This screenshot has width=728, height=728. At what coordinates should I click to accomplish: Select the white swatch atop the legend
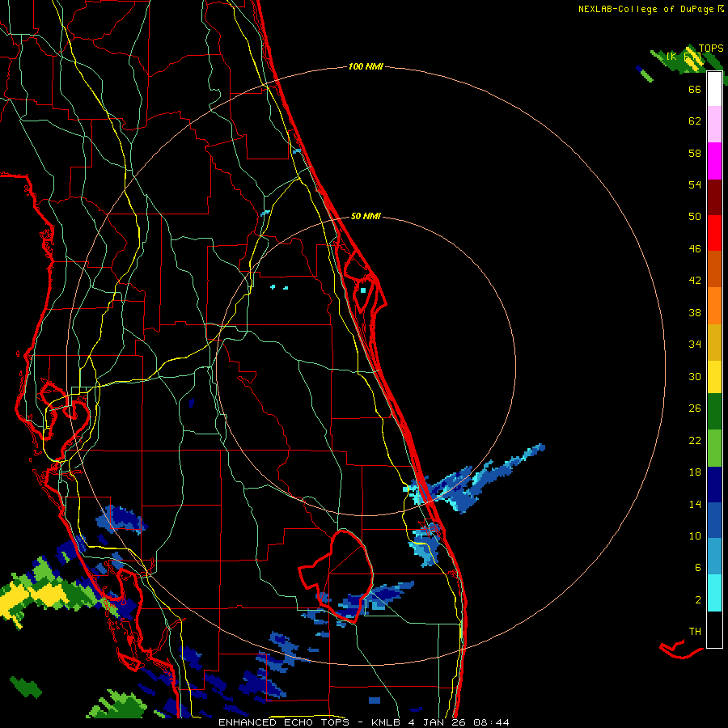coord(714,89)
